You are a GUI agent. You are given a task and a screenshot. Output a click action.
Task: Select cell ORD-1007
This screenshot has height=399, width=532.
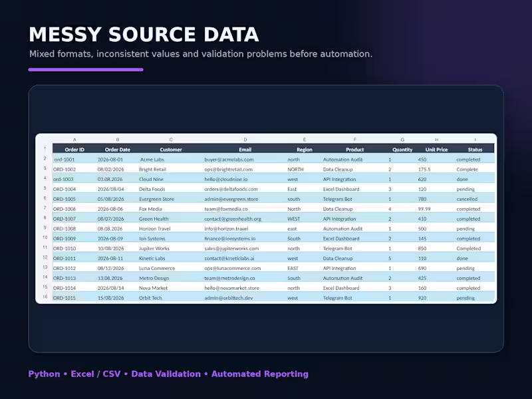[64, 219]
